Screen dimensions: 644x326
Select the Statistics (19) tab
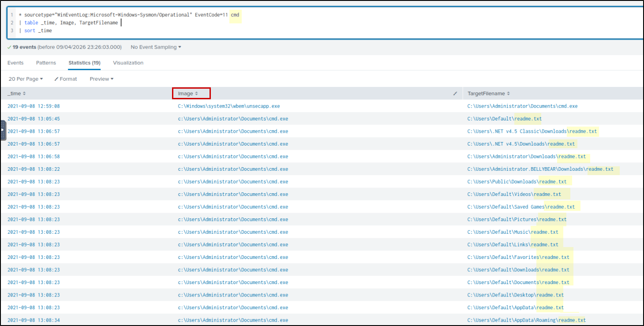(84, 63)
